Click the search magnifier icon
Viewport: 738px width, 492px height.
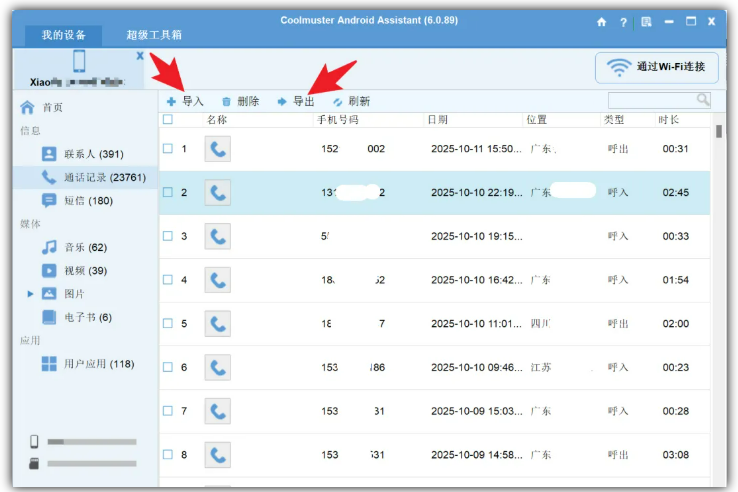[703, 99]
